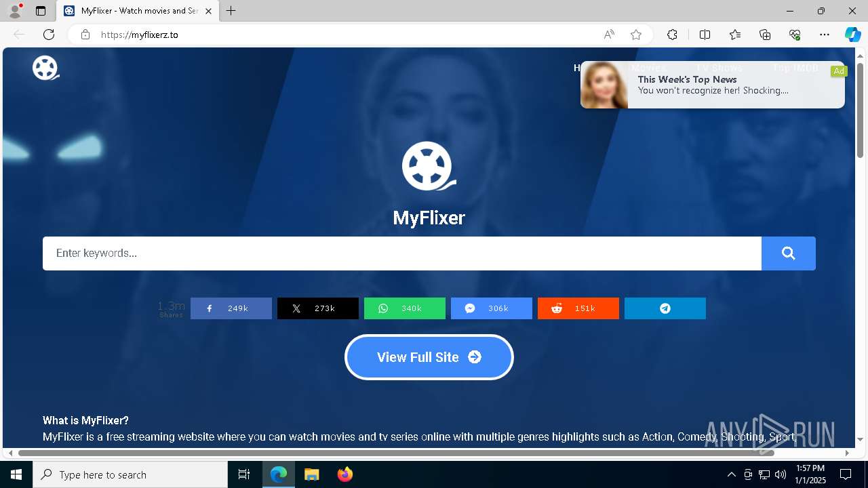Open the Favorites list
Image resolution: width=868 pixels, height=488 pixels.
click(735, 35)
